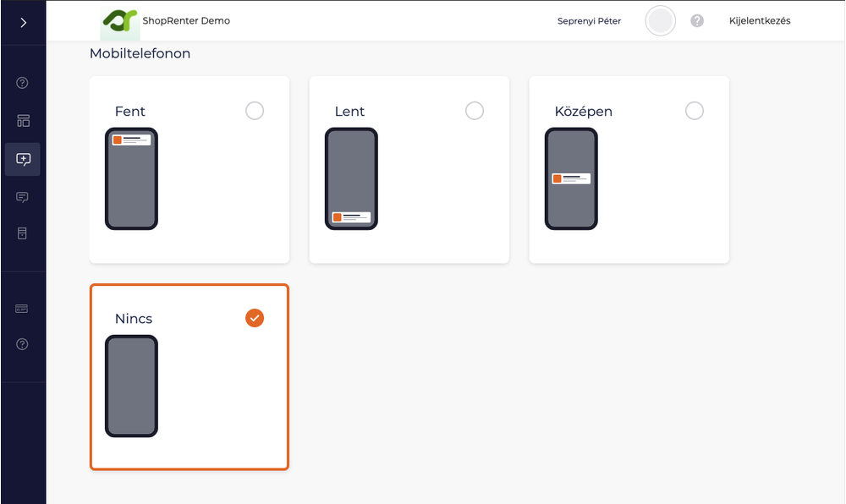Select the Fent radio button
846x504 pixels.
254,111
